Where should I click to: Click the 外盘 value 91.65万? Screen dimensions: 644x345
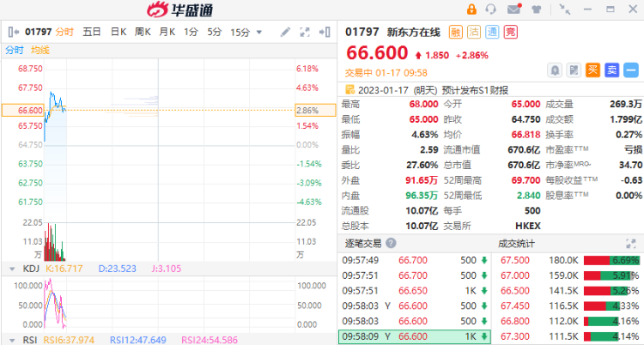(422, 180)
